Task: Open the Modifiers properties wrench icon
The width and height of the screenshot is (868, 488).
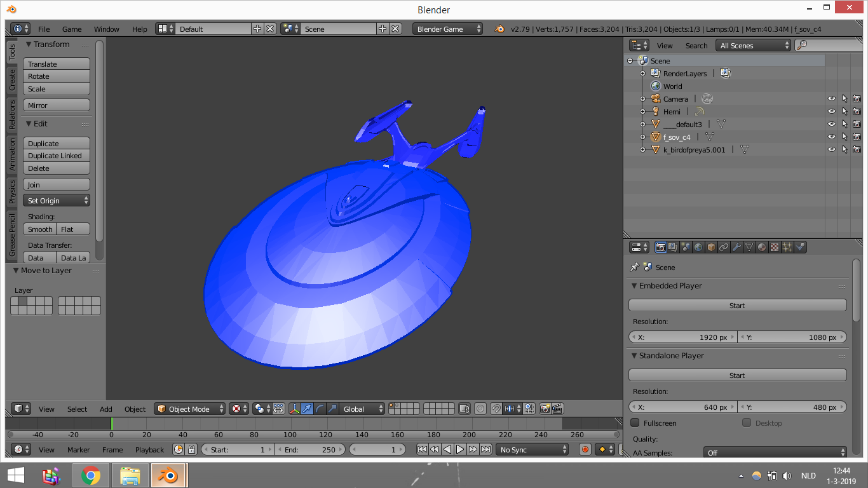Action: point(736,247)
